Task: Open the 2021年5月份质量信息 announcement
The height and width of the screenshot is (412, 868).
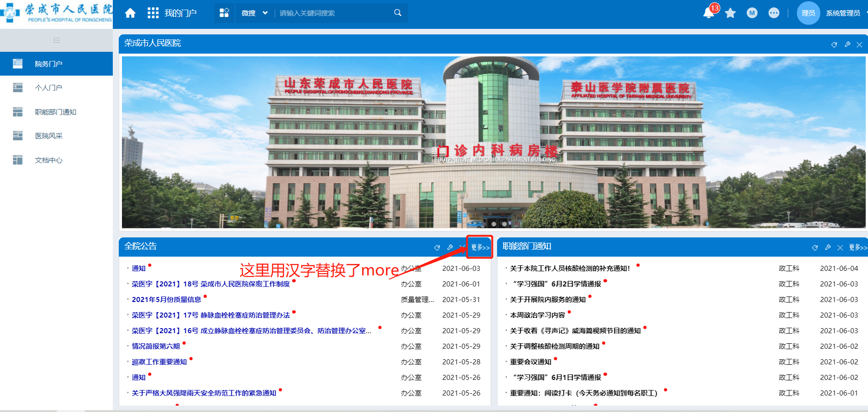Action: pyautogui.click(x=166, y=300)
